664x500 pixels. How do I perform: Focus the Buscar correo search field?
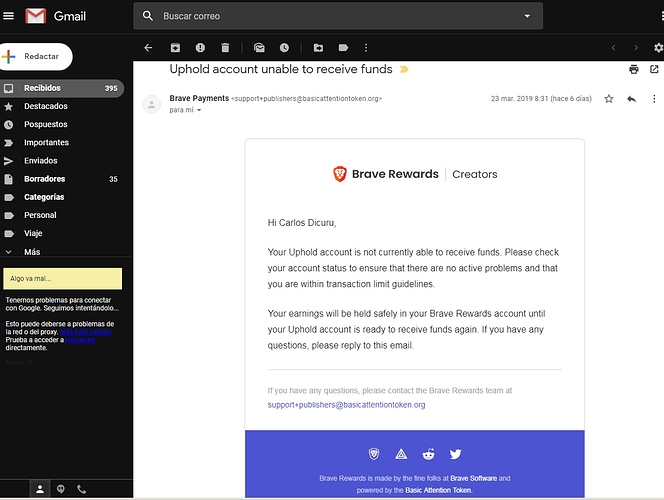click(x=338, y=16)
